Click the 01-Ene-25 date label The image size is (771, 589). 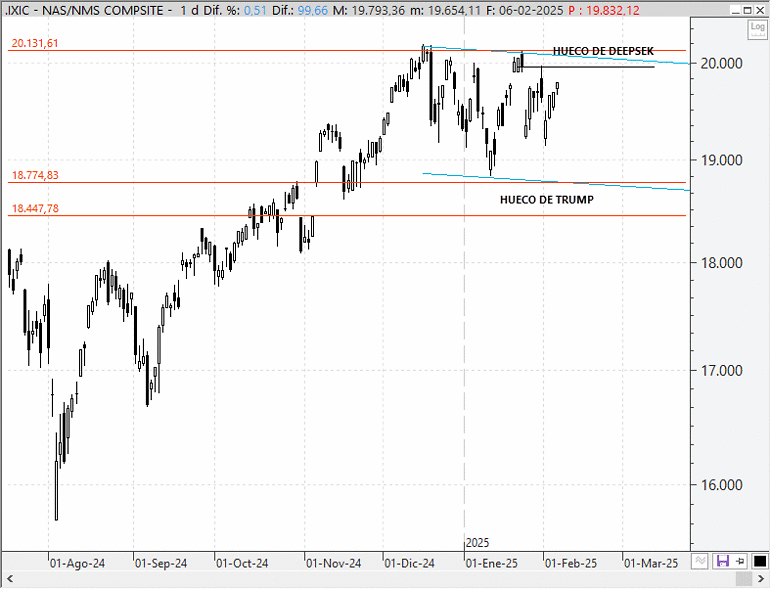pyautogui.click(x=492, y=563)
